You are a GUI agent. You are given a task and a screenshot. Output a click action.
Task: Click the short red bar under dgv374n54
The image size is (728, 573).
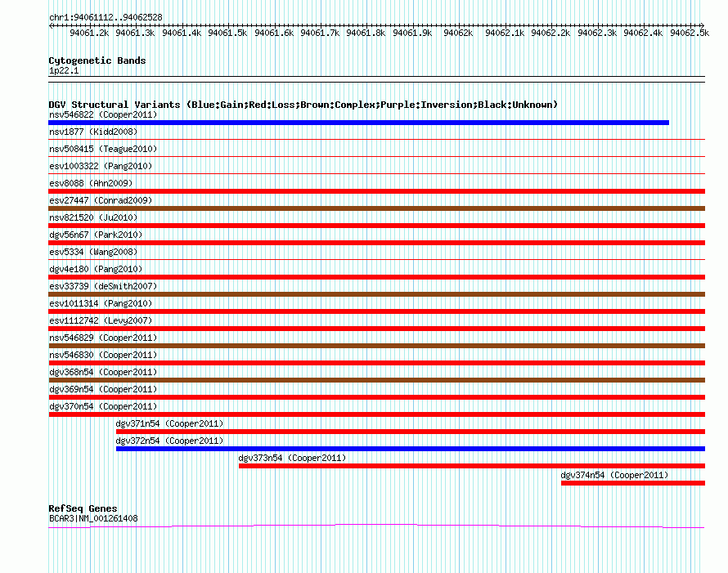633,483
